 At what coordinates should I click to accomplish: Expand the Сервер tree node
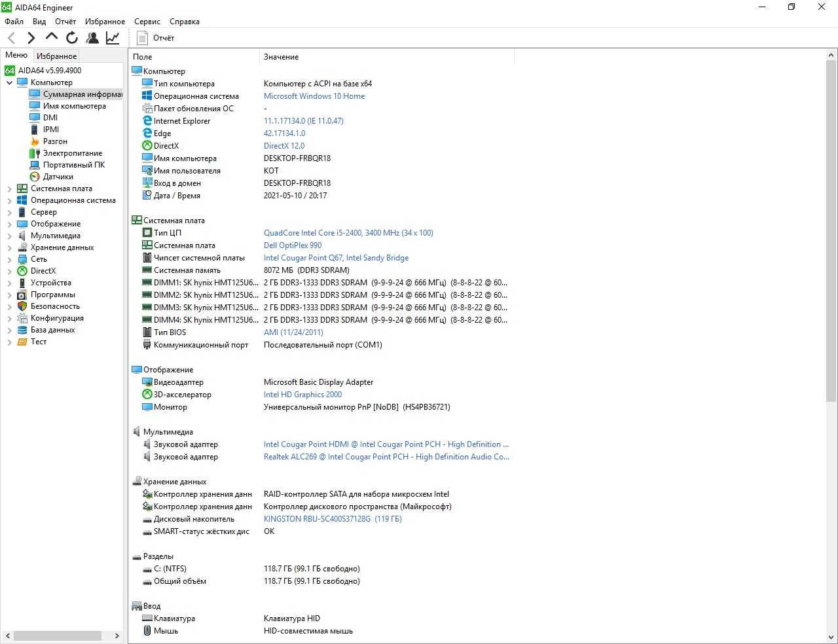(9, 212)
